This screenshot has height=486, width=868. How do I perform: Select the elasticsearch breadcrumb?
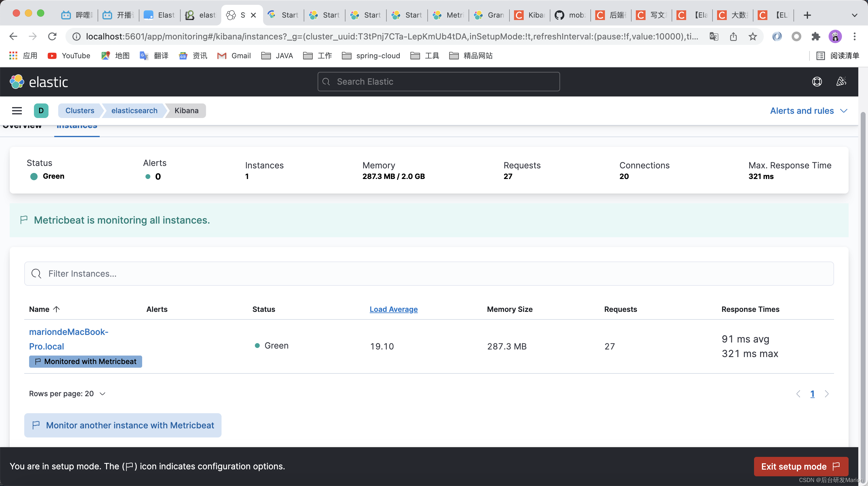134,111
